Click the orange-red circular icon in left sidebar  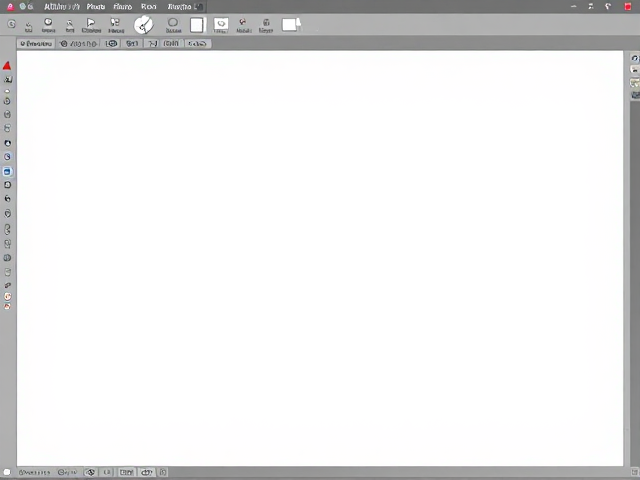point(7,296)
